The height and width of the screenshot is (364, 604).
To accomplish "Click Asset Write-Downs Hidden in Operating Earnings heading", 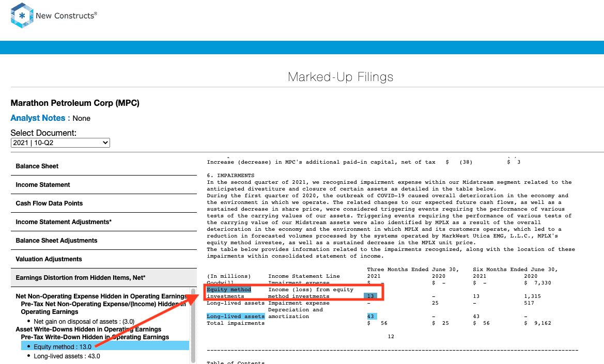I will click(x=88, y=329).
